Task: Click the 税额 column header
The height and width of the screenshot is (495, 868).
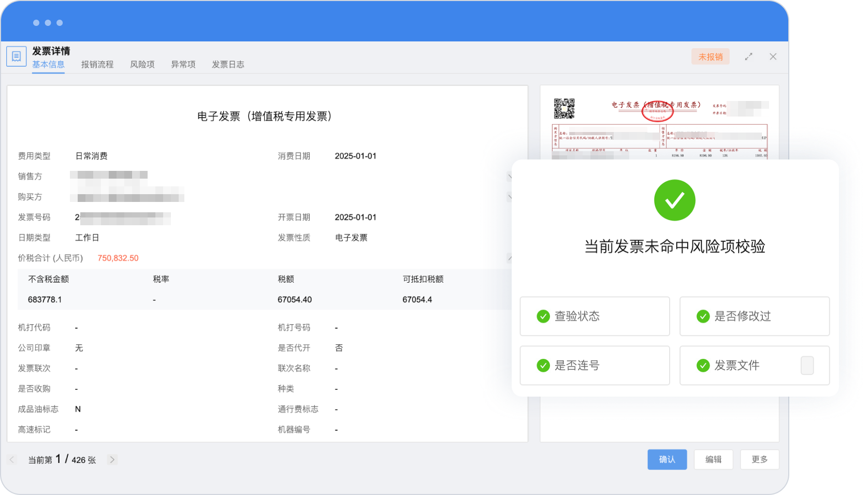Action: click(x=286, y=279)
